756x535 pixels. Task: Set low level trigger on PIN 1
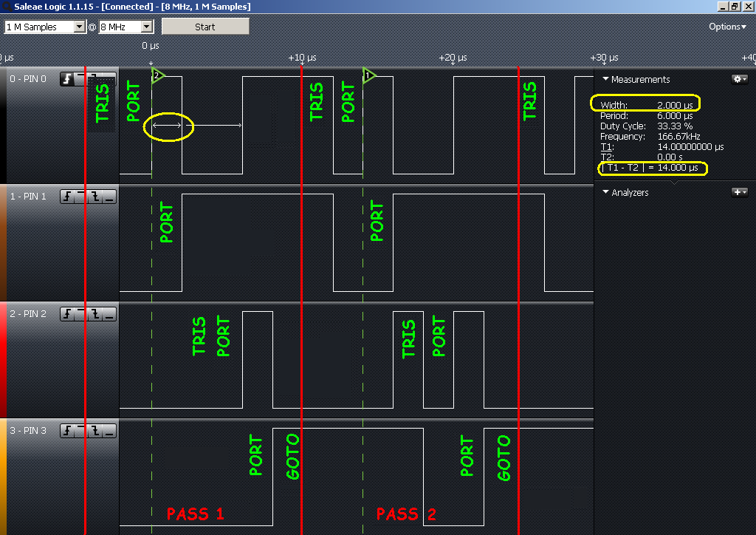click(x=109, y=197)
